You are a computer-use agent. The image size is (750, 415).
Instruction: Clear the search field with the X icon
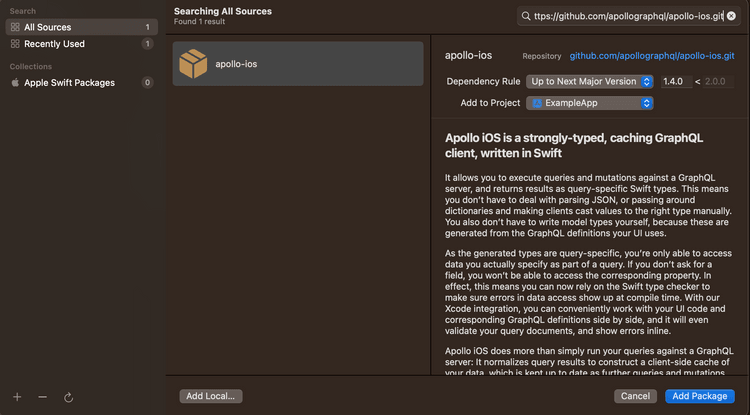[x=731, y=16]
